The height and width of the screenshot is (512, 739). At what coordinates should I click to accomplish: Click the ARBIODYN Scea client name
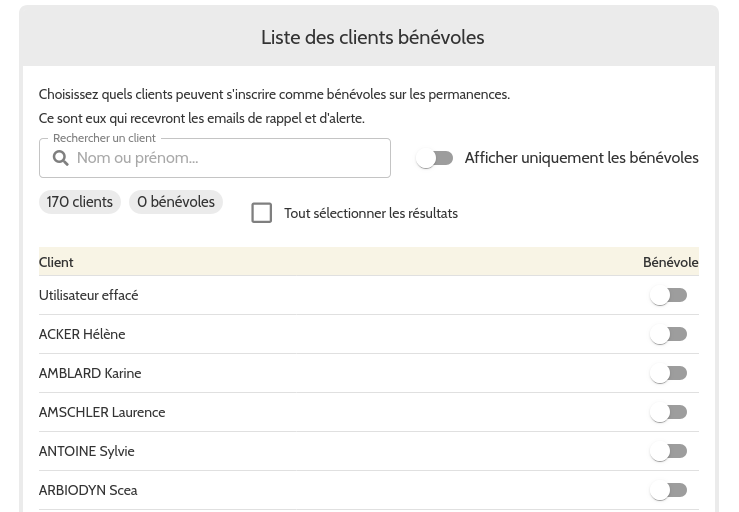coord(88,490)
